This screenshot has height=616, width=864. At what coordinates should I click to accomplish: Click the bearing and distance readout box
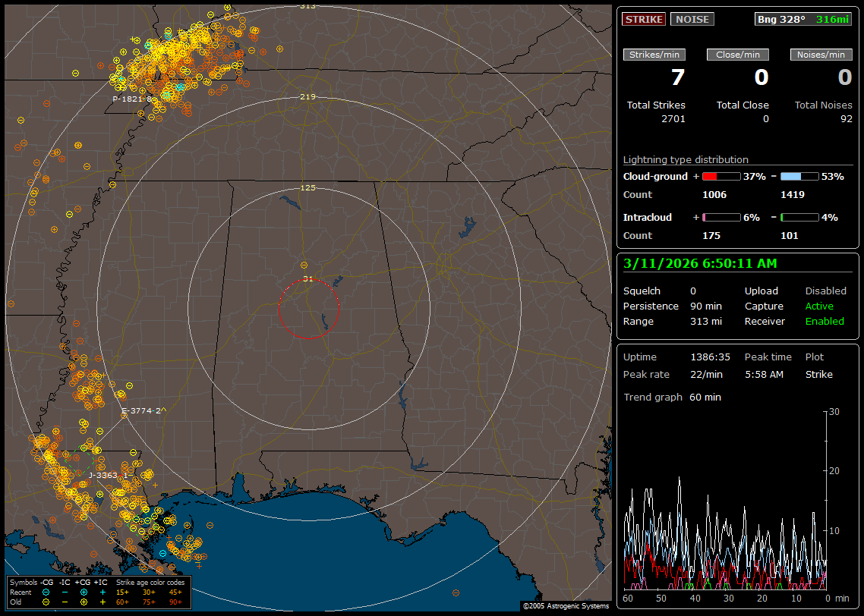point(803,19)
